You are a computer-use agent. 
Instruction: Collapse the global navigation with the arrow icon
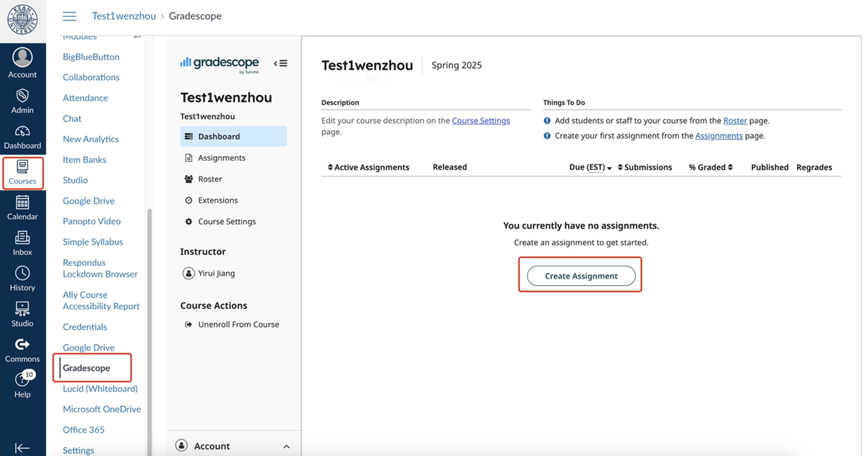point(22,447)
